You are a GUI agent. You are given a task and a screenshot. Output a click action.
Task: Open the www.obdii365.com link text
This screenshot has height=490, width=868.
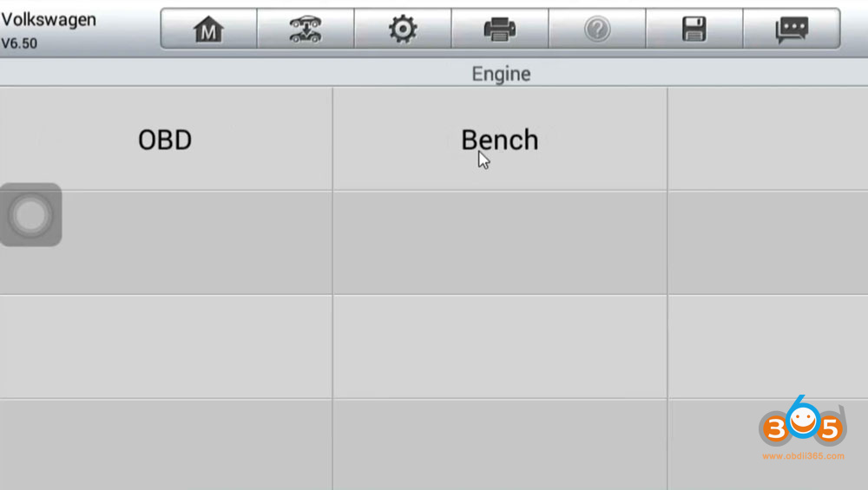(x=803, y=455)
